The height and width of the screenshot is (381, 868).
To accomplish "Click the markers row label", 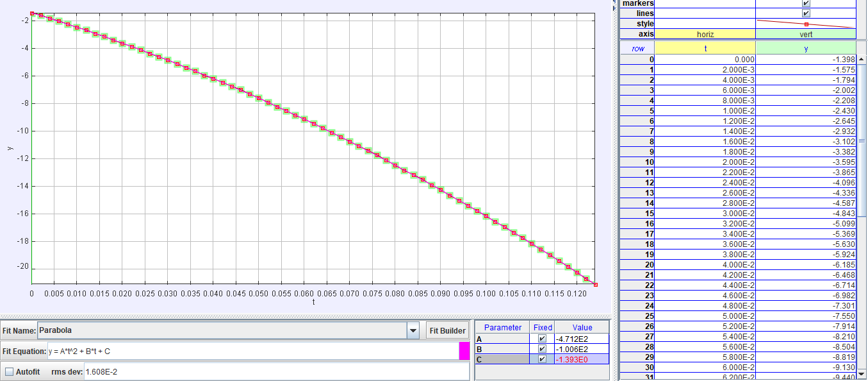I will tap(638, 3).
